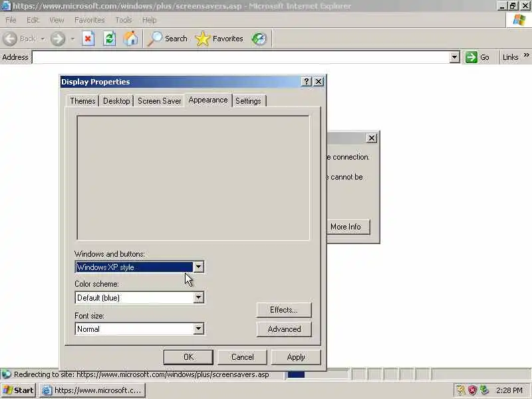Click the Internet Explorer taskbar button

pyautogui.click(x=92, y=390)
